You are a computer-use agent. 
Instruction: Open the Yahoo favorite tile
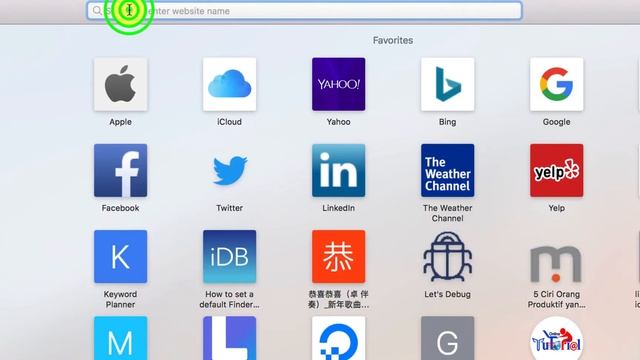point(338,84)
